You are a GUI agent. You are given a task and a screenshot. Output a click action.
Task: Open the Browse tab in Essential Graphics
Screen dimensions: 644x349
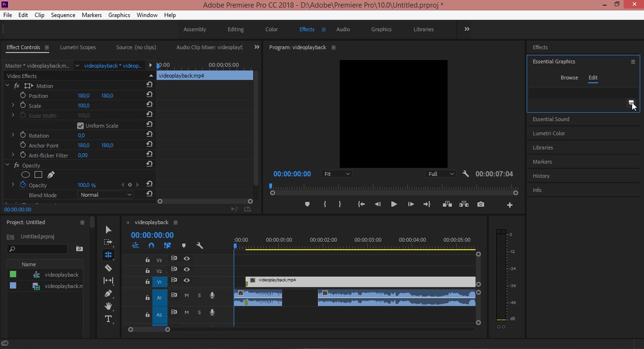[569, 78]
